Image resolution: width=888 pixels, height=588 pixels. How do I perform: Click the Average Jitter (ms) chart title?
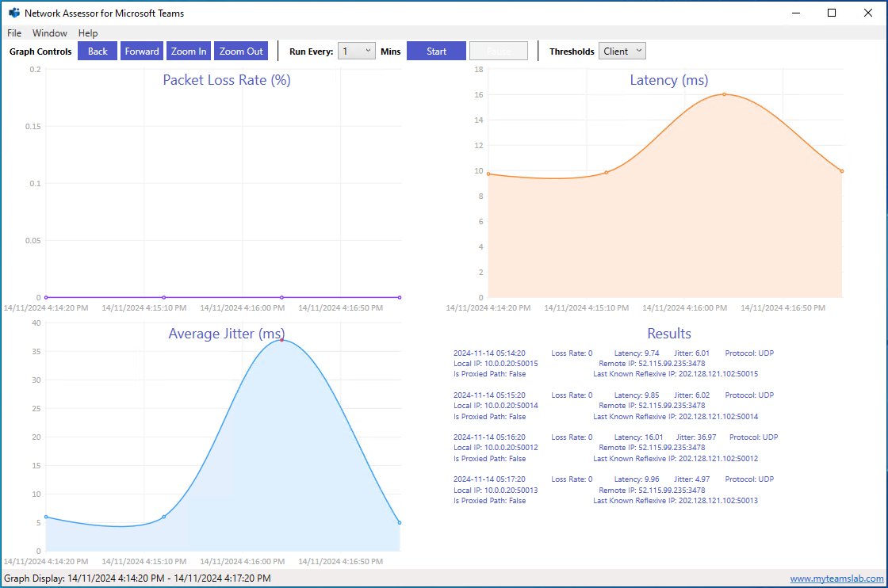point(227,334)
